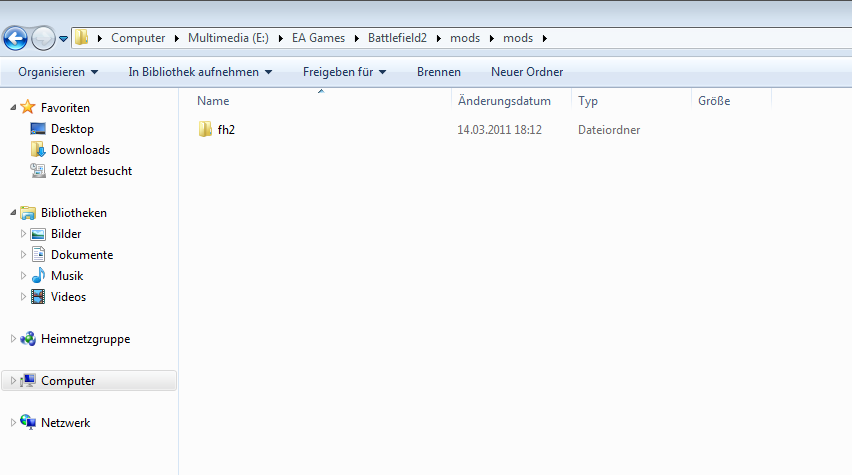852x475 pixels.
Task: Collapse the Favoriten section
Action: tap(13, 108)
